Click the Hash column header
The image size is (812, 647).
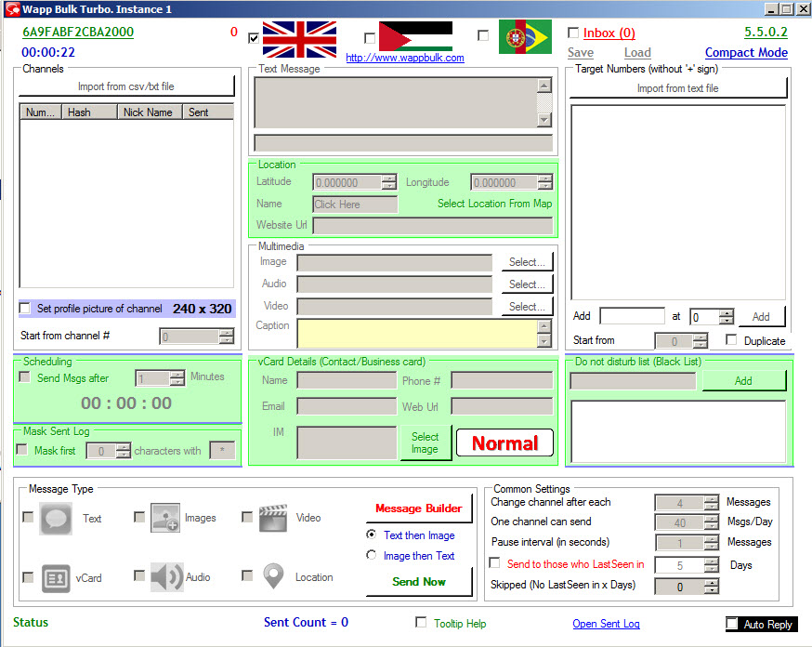[x=89, y=112]
